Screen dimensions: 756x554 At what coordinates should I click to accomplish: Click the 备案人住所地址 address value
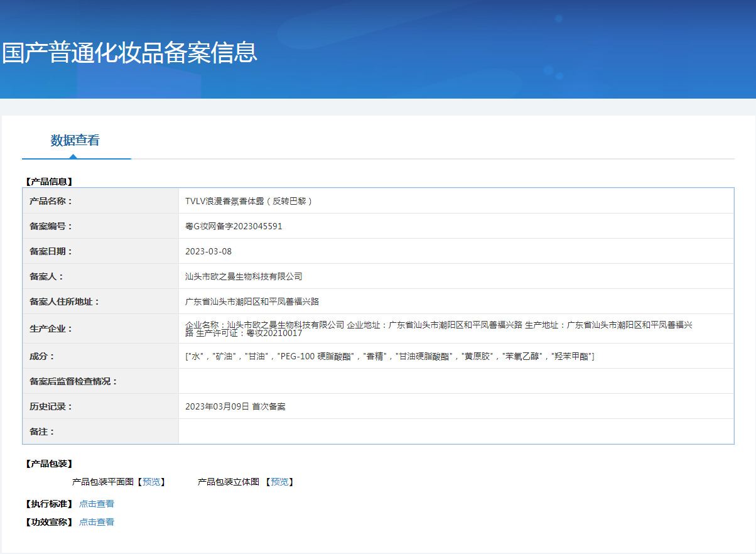[x=252, y=301]
